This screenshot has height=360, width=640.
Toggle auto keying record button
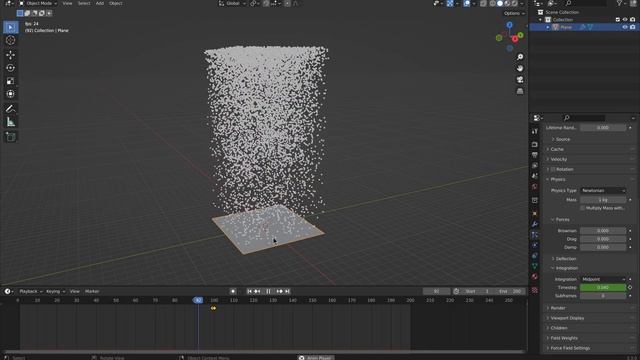pos(233,291)
